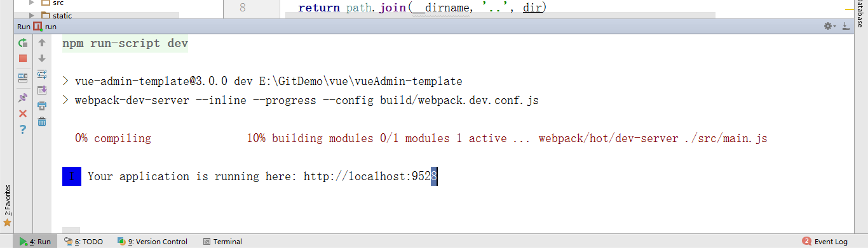Rerun the npm dev script
This screenshot has height=248, width=868.
click(23, 42)
